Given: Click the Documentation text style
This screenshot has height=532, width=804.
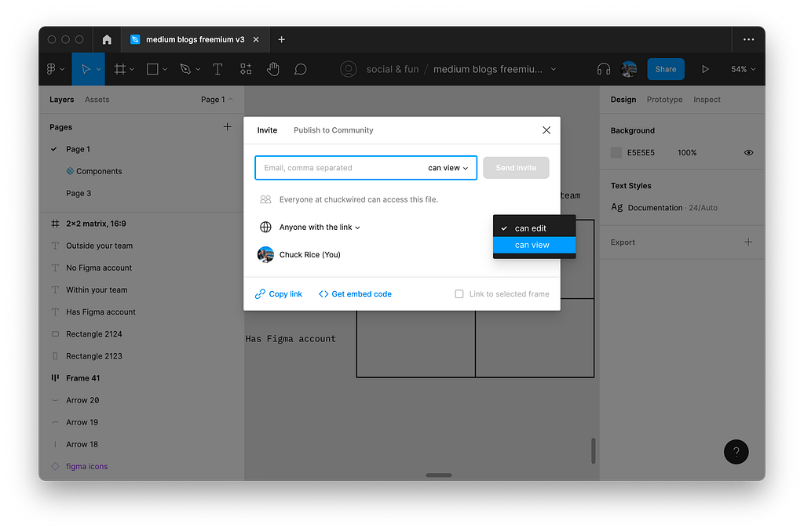Looking at the screenshot, I should point(664,208).
